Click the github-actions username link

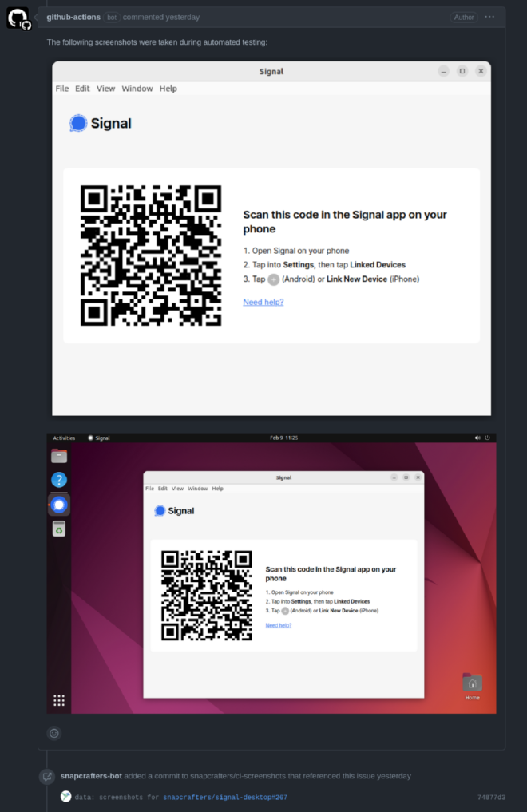pyautogui.click(x=73, y=17)
